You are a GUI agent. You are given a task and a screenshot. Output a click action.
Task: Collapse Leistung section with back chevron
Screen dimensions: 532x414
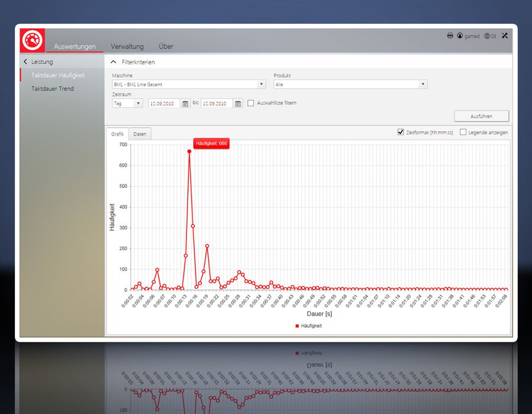tap(25, 62)
